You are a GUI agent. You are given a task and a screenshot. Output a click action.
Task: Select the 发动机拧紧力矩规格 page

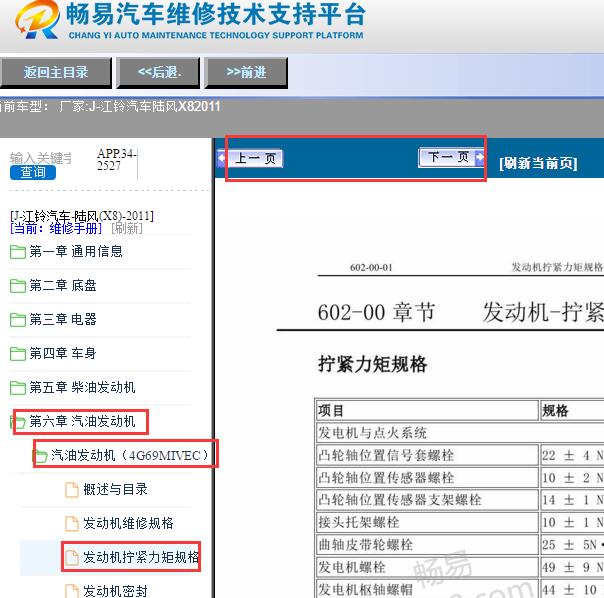click(141, 557)
